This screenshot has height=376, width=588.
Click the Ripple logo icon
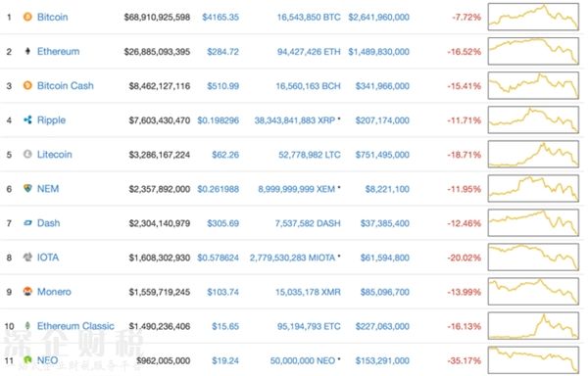[27, 119]
